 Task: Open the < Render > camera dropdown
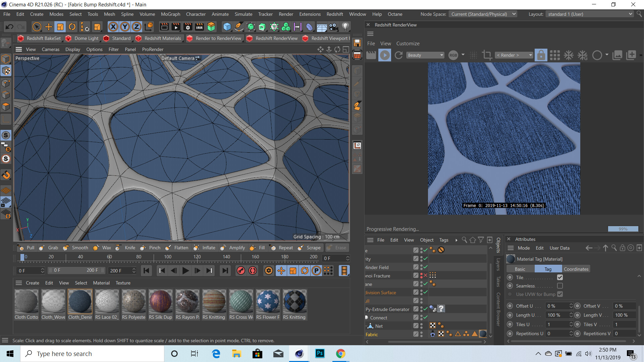click(x=514, y=55)
